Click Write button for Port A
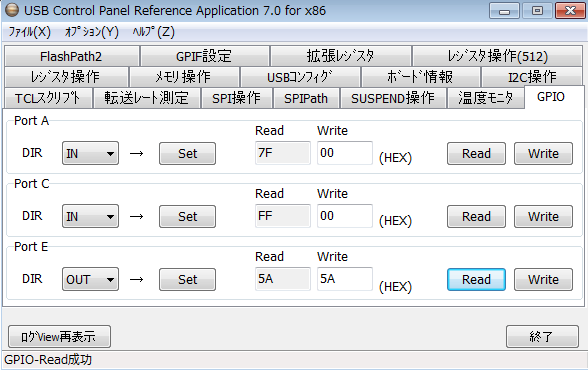 pos(543,153)
